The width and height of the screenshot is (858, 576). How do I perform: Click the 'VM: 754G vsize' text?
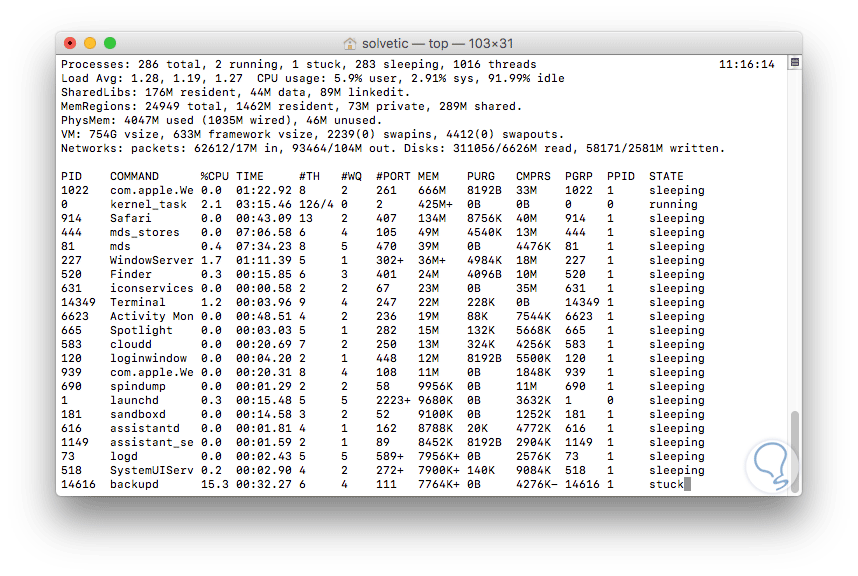click(113, 134)
